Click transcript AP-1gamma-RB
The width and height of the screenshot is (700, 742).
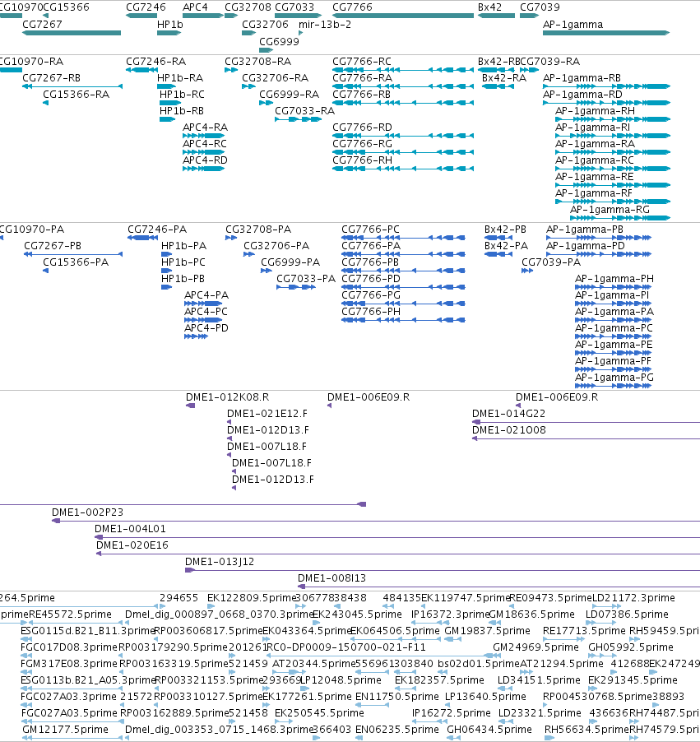point(582,78)
